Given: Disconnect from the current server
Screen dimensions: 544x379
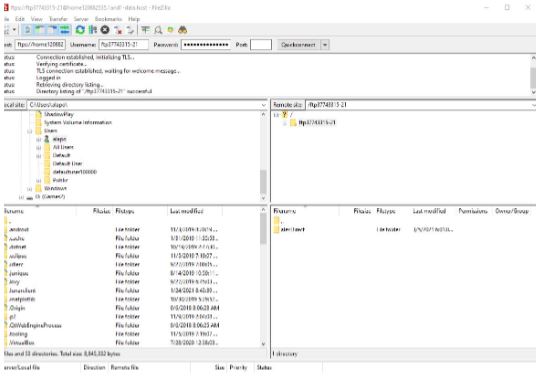Looking at the screenshot, I should pyautogui.click(x=118, y=30).
